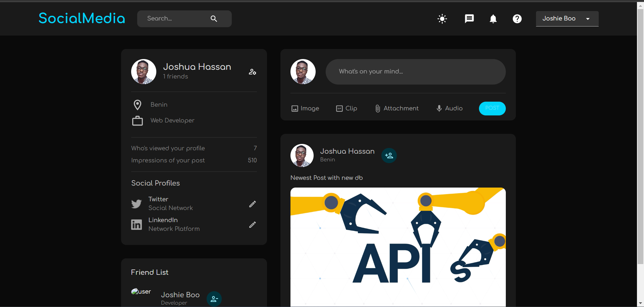Screen dimensions: 644x307
Task: Edit the LinkedIn network platform entry
Action: coord(253,225)
